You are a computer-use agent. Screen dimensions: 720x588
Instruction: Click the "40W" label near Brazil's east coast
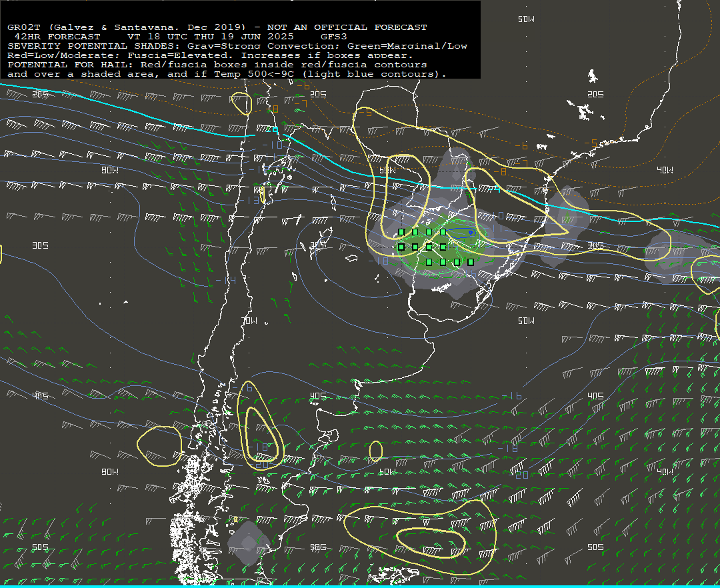(665, 170)
